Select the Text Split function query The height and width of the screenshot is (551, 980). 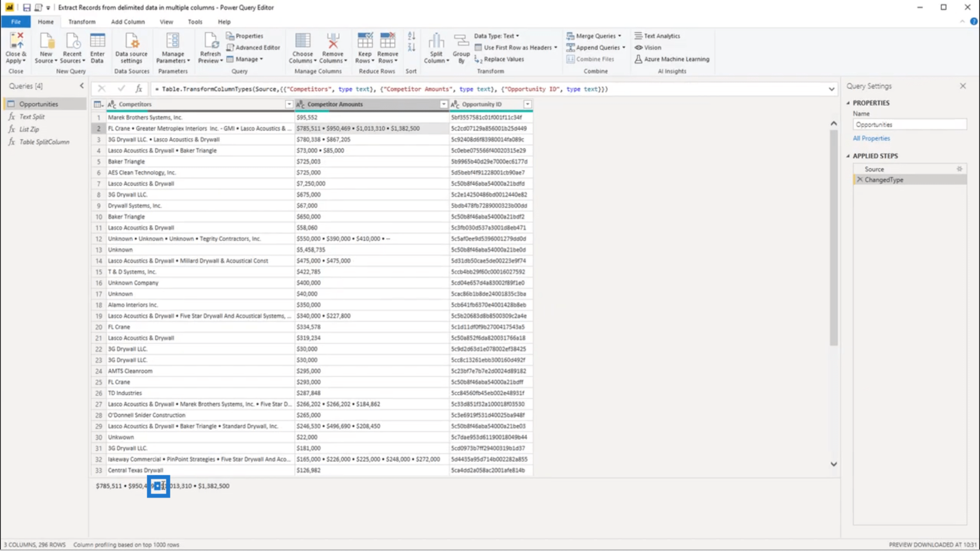[45, 117]
